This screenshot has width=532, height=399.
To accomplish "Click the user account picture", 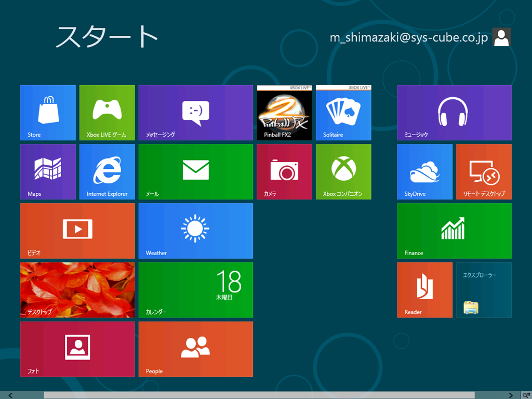I will [x=501, y=37].
